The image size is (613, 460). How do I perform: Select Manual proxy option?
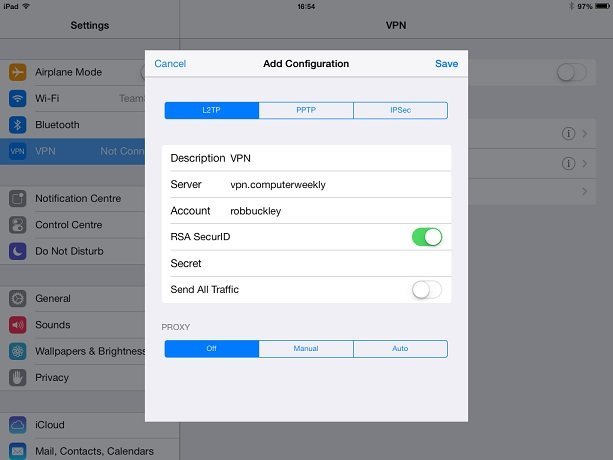coord(306,349)
